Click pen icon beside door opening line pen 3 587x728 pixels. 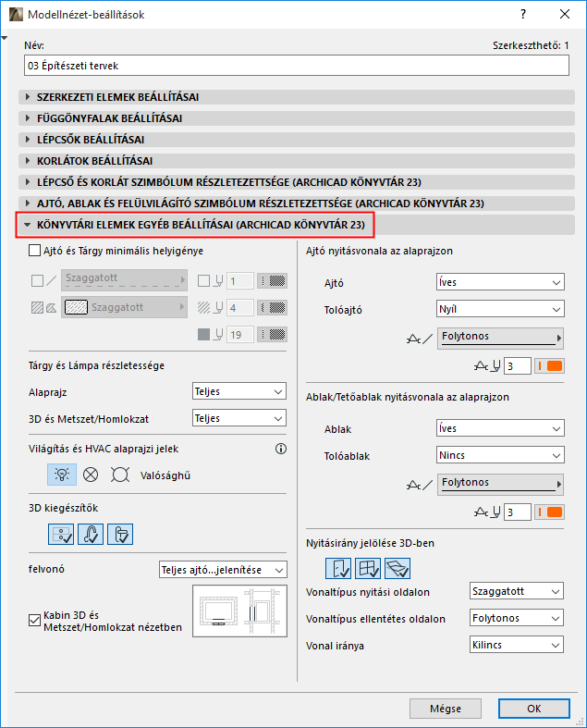pyautogui.click(x=487, y=366)
